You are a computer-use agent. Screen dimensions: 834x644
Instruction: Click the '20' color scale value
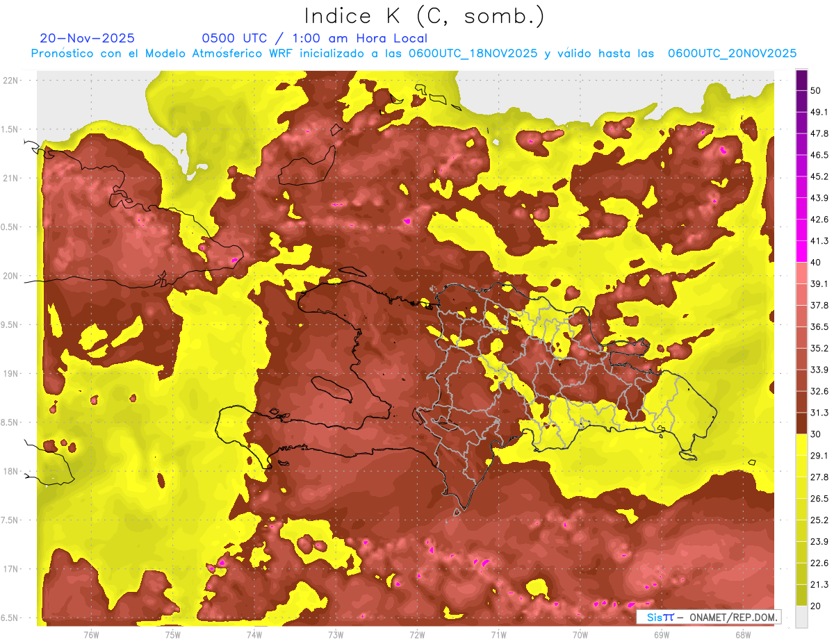coord(816,606)
